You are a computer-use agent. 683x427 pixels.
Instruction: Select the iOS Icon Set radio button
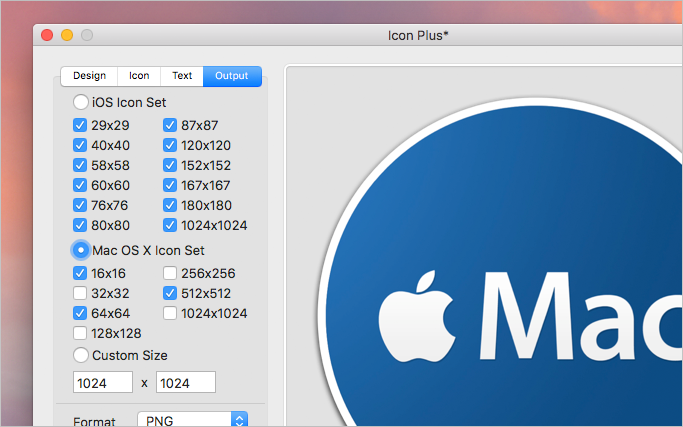(81, 102)
